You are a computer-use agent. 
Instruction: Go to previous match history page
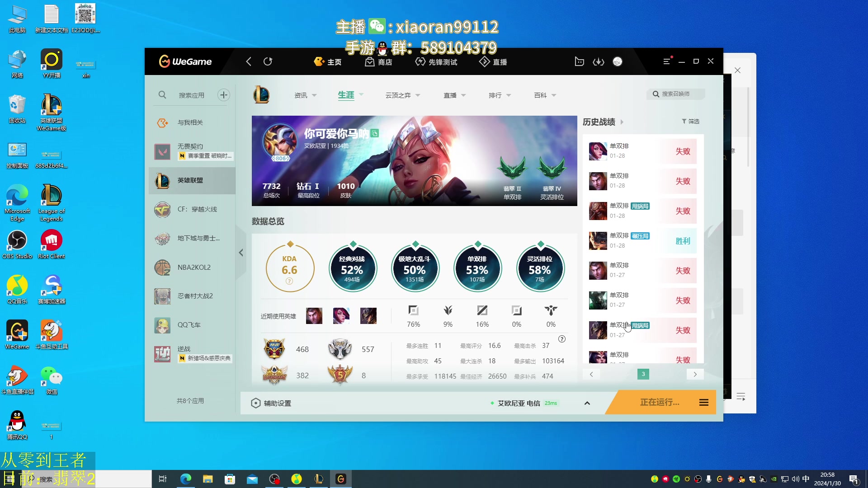pyautogui.click(x=591, y=374)
